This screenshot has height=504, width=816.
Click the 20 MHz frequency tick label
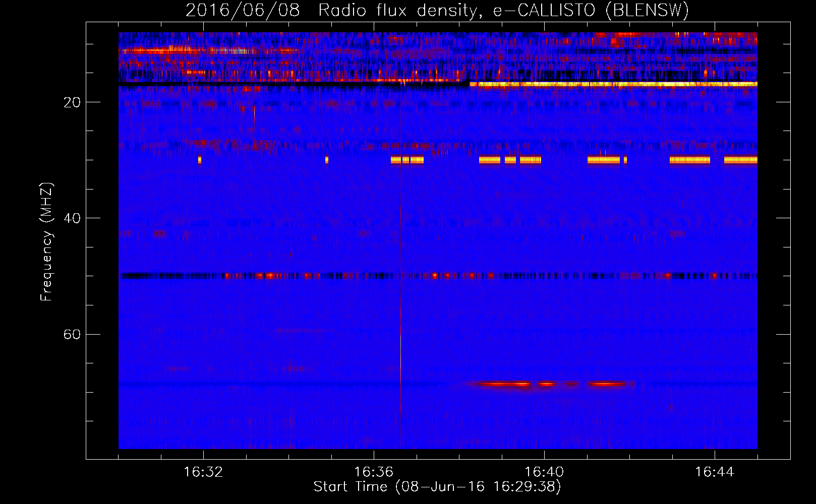pos(72,102)
